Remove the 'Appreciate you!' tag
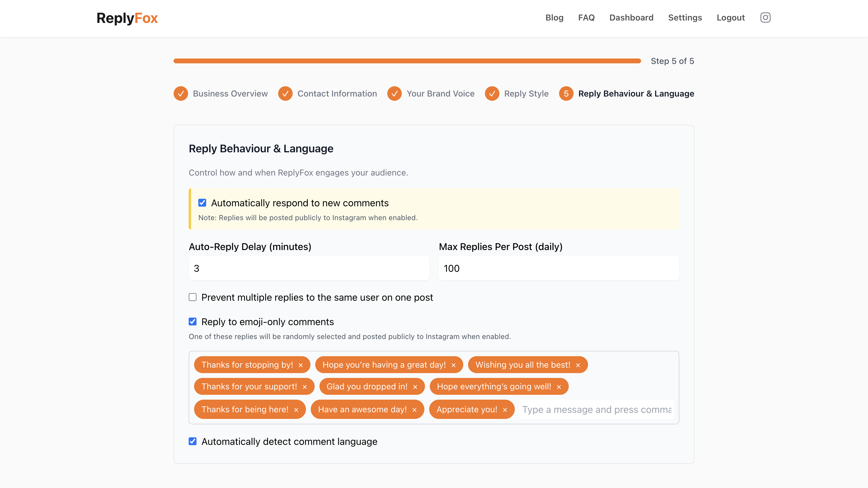 coord(505,410)
